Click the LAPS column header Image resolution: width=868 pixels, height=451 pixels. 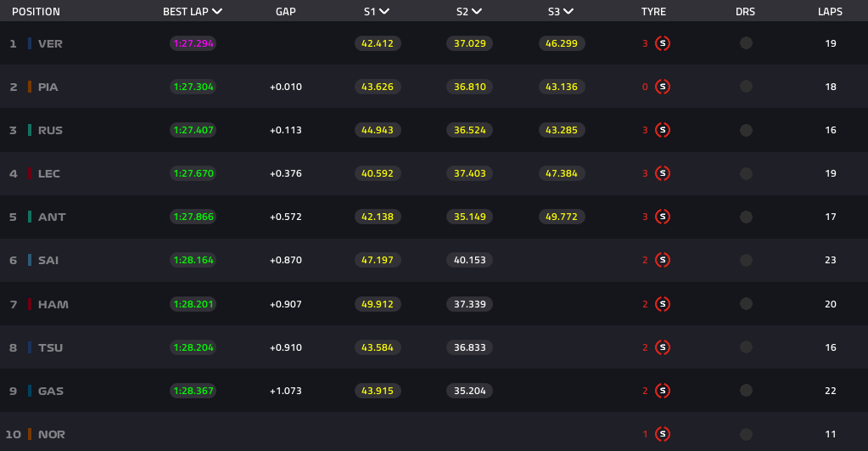tap(830, 12)
